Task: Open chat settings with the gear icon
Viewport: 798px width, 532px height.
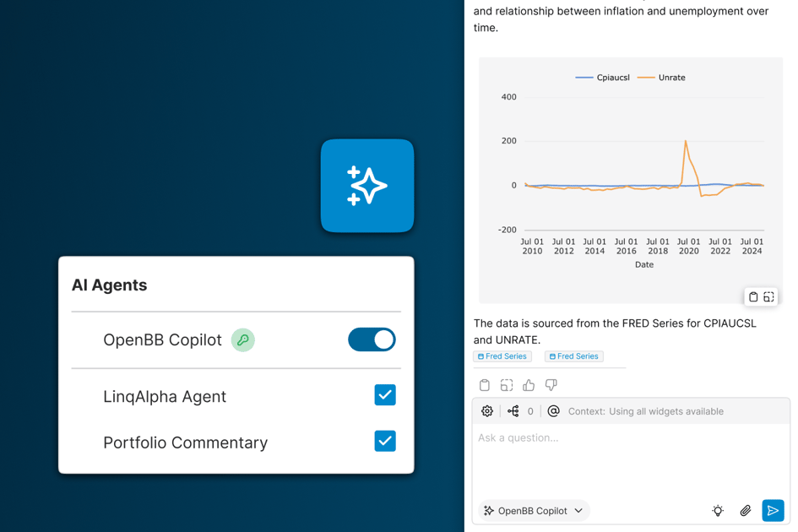Action: [x=487, y=411]
